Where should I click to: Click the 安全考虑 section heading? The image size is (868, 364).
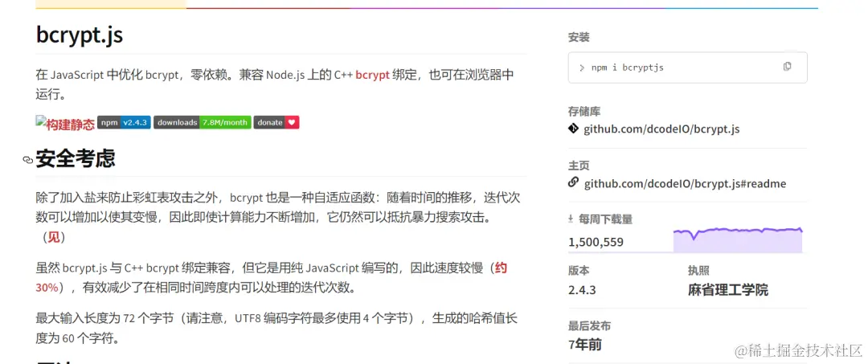coord(76,159)
